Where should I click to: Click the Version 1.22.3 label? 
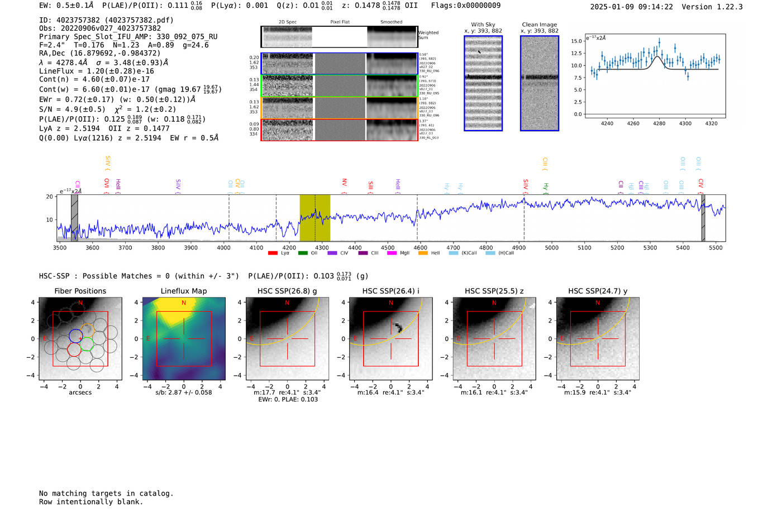coord(712,7)
